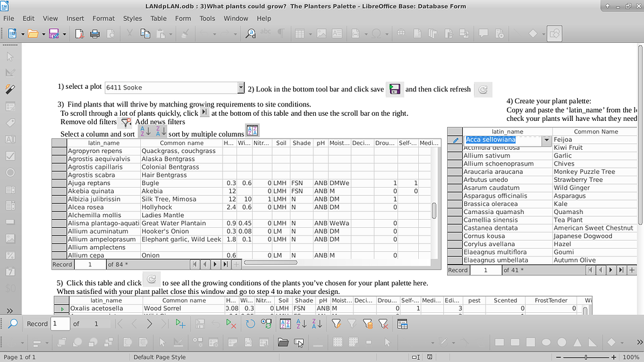Click the Delete Record icon

(x=231, y=324)
